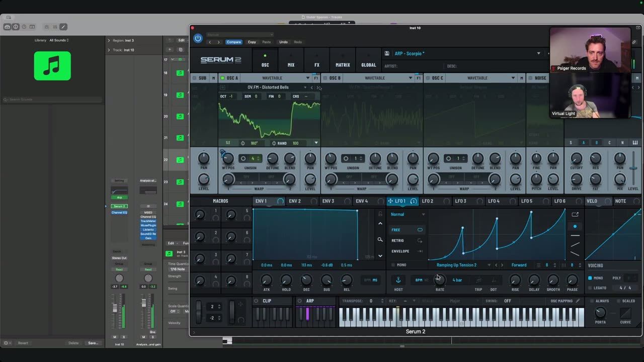Click the preset save disk icon
Image resolution: width=644 pixels, height=362 pixels.
[x=387, y=53]
